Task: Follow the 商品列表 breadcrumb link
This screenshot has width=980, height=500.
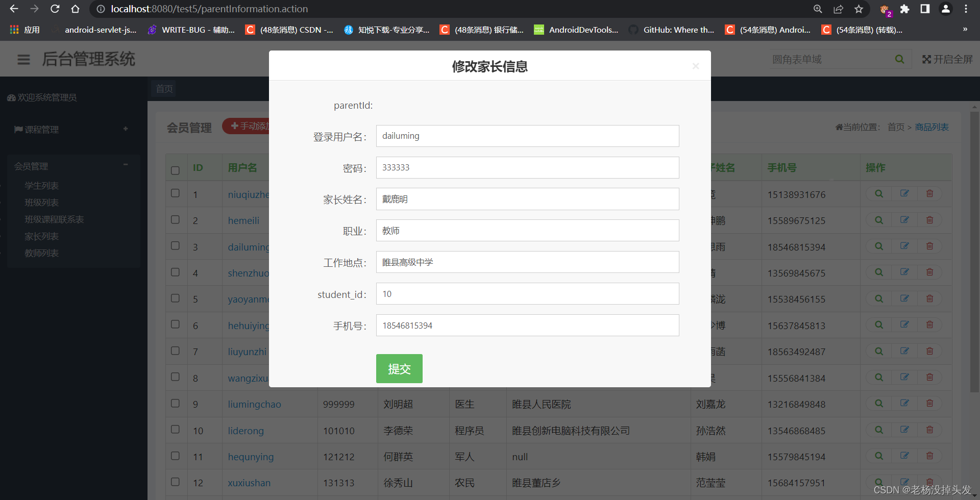Action: pos(932,127)
